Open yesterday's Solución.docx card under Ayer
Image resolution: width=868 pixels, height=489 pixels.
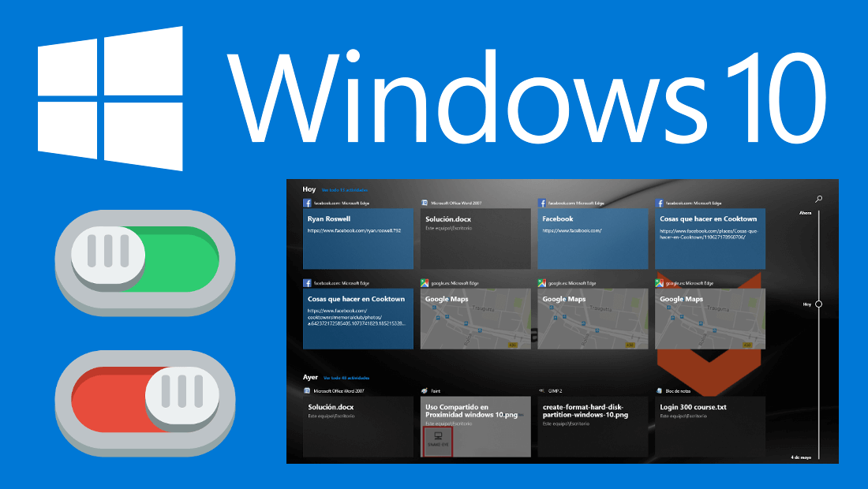pyautogui.click(x=358, y=427)
